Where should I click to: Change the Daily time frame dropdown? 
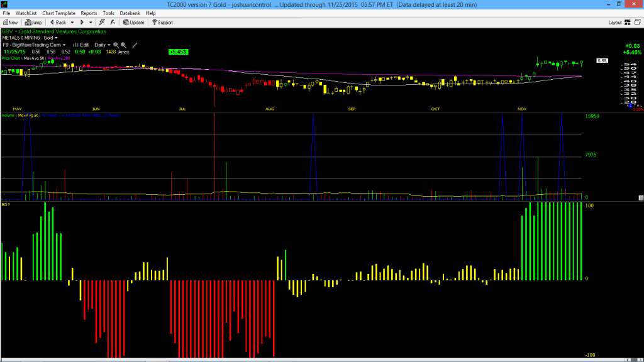(x=103, y=45)
